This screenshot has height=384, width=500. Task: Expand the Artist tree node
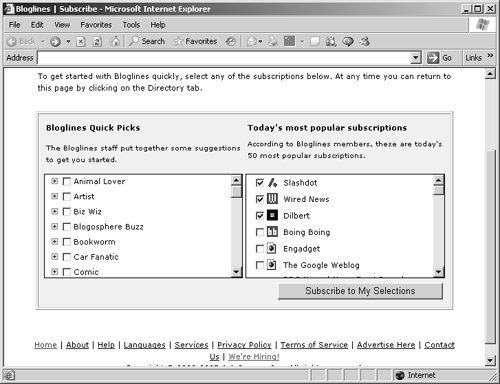pyautogui.click(x=54, y=196)
